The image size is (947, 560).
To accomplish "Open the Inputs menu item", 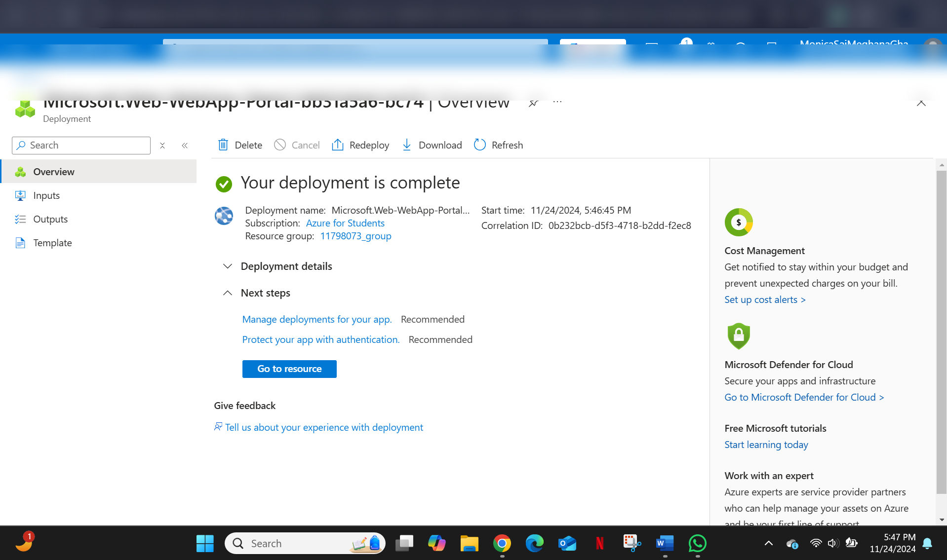I will coord(99,195).
